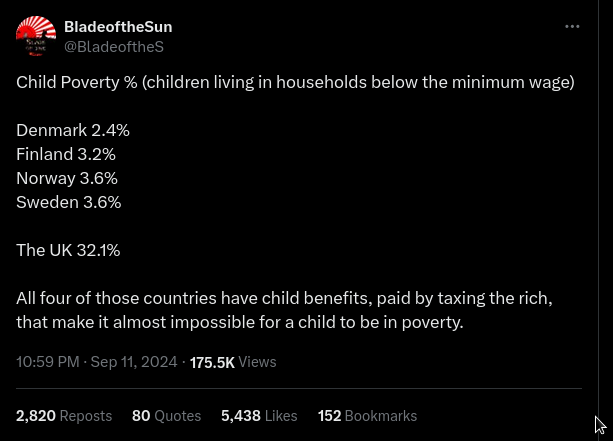Click the line starting 'All four of those countries'
Viewport: 613px width, 441px height.
[284, 298]
